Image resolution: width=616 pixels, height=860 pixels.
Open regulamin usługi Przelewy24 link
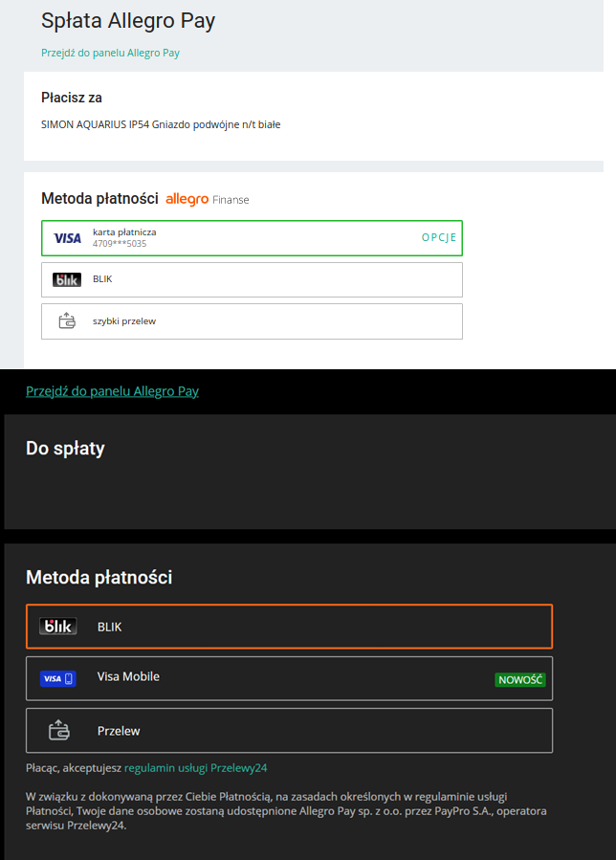click(x=196, y=768)
